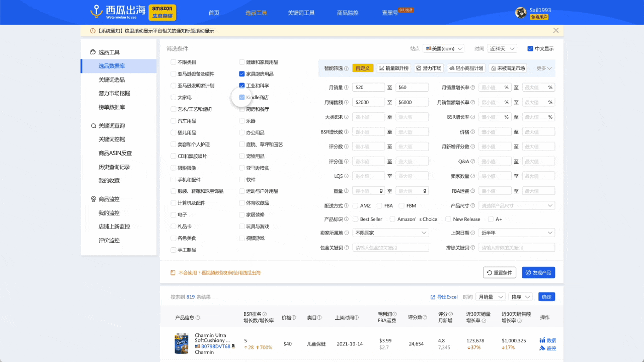Click the 包含关键词 input field
The width and height of the screenshot is (644, 362).
click(391, 248)
